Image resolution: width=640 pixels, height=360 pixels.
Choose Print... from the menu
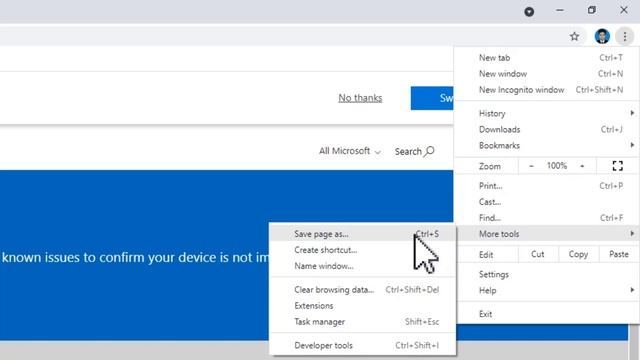coord(547,186)
